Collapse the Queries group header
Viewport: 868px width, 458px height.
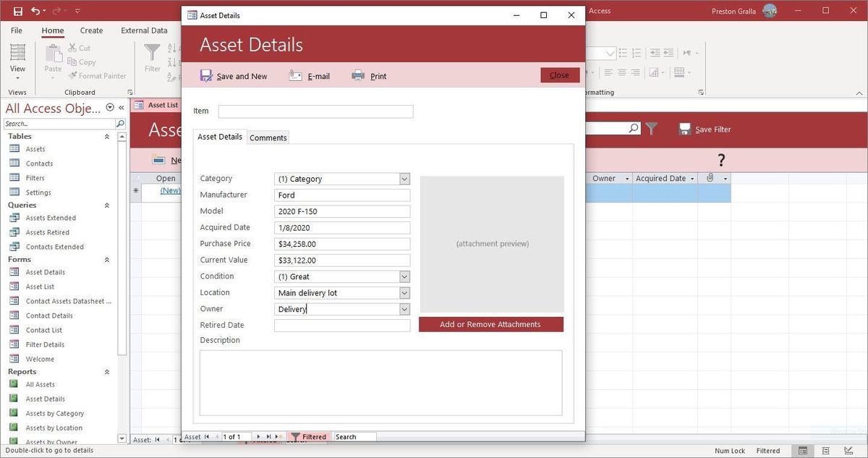click(x=107, y=205)
